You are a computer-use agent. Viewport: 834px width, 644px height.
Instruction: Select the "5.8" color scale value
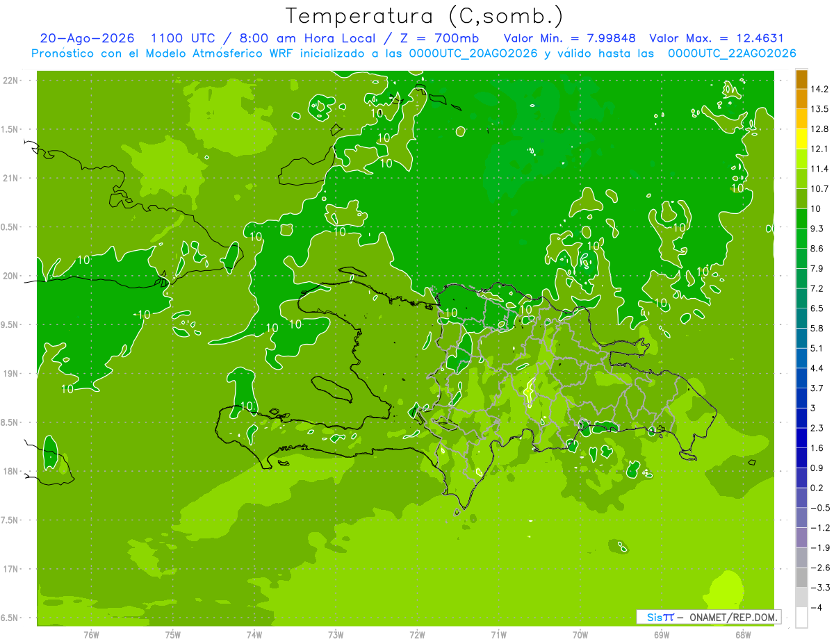point(817,328)
